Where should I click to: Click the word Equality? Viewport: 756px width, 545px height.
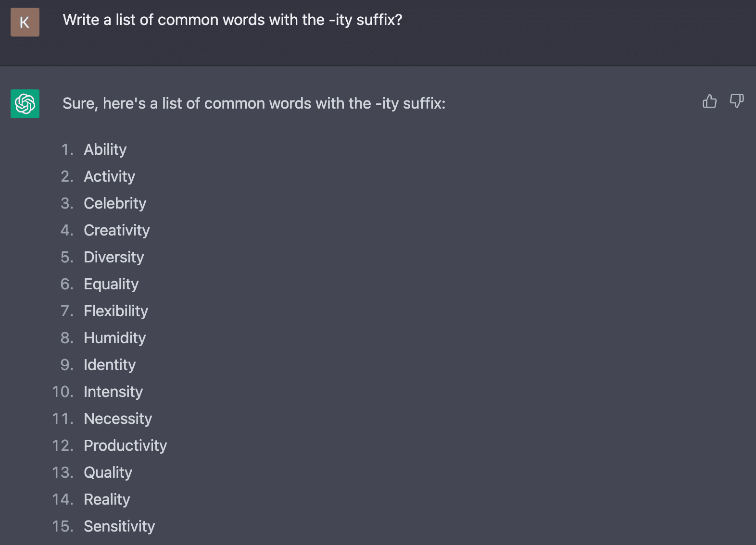coord(111,284)
